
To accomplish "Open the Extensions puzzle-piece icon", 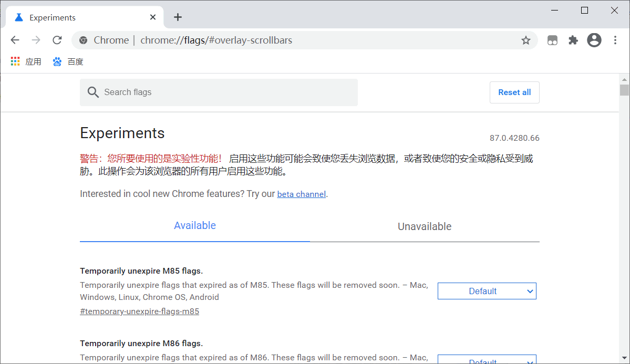I will click(573, 40).
